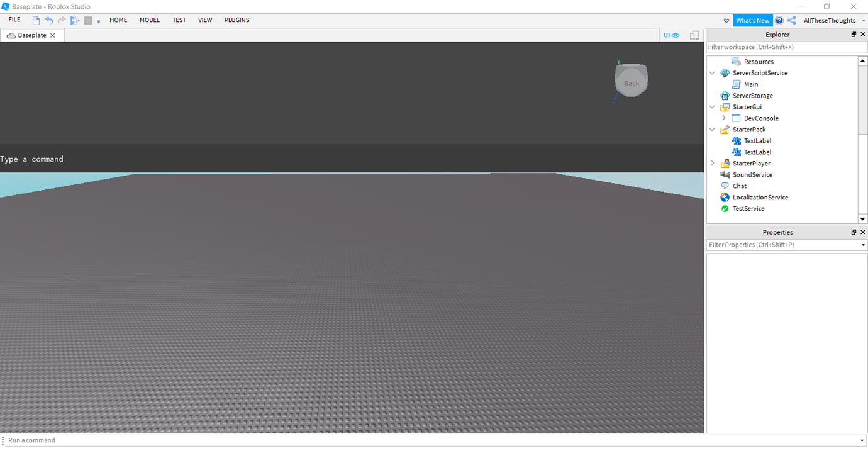Click the Back face of view cube
Screen dimensions: 868x458
click(x=632, y=82)
